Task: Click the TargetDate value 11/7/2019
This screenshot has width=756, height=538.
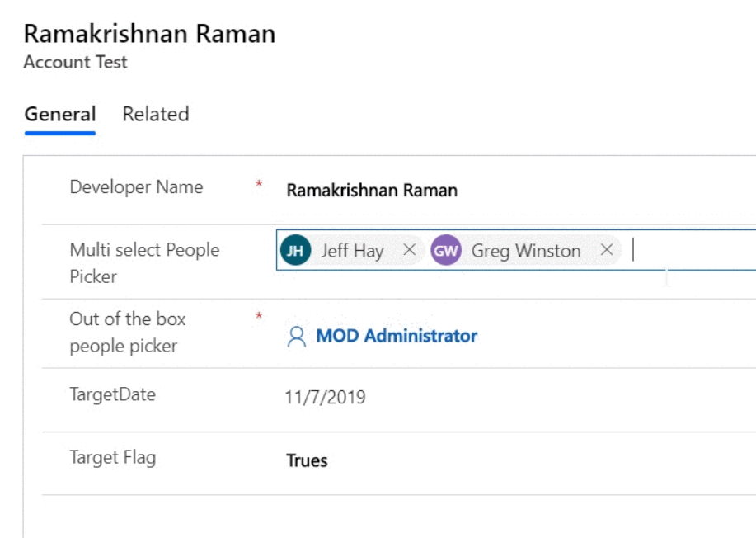Action: 325,397
